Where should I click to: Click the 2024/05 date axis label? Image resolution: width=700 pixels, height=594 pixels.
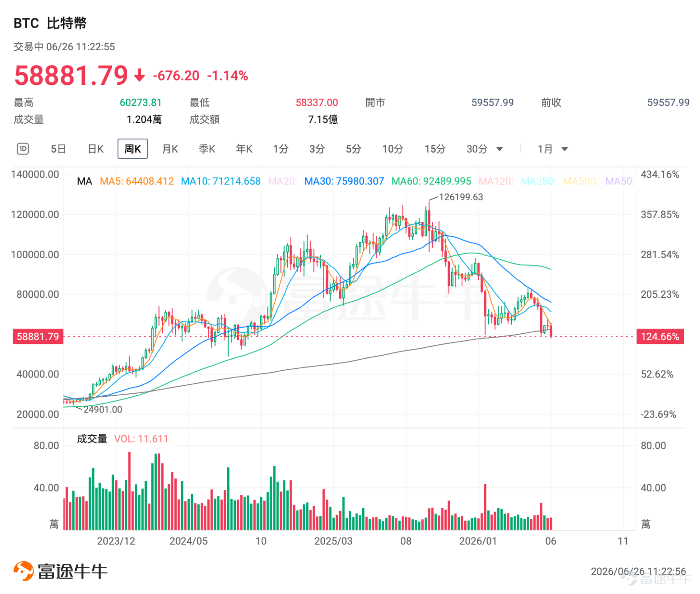click(x=189, y=541)
